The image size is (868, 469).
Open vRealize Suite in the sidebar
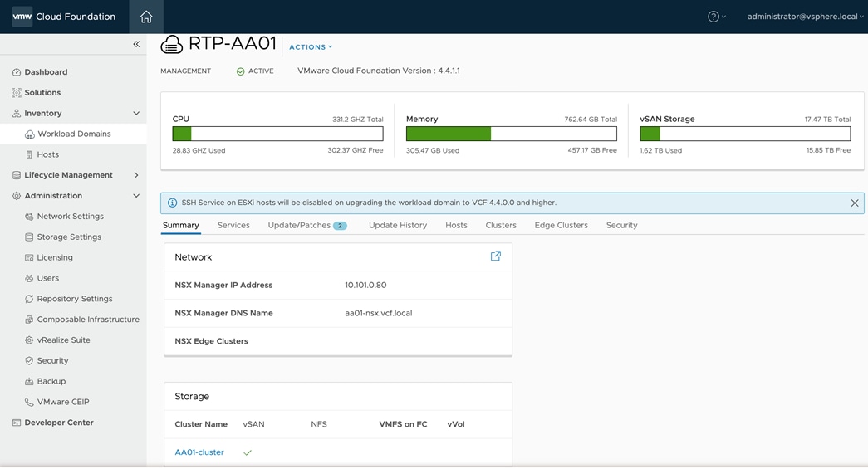(x=64, y=340)
